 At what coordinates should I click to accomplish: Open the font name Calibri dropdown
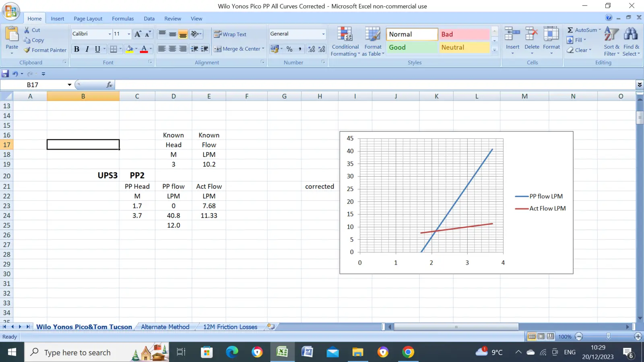click(109, 34)
